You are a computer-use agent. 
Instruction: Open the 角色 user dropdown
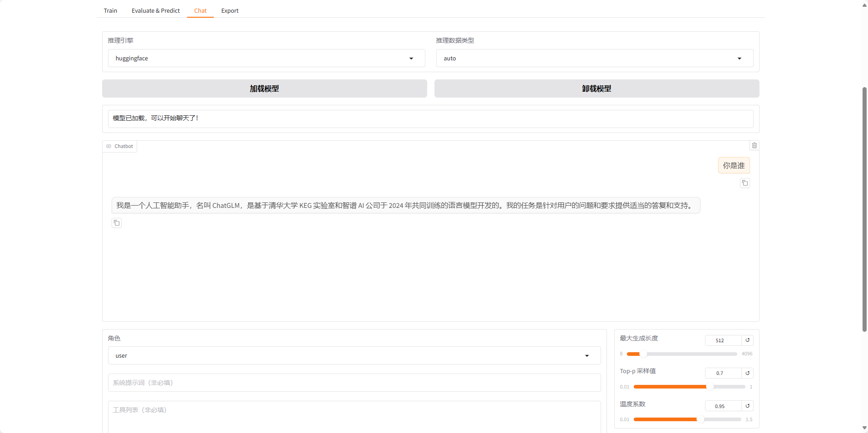tap(355, 355)
